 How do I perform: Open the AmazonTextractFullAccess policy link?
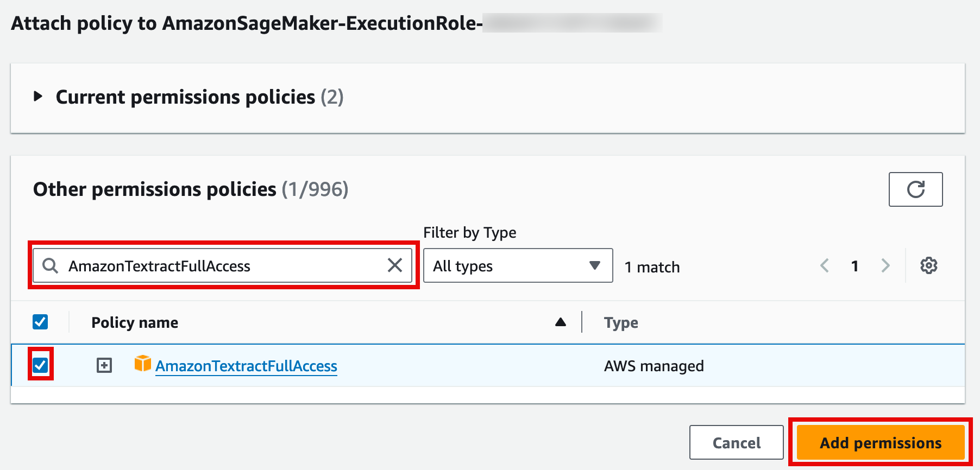pyautogui.click(x=246, y=366)
